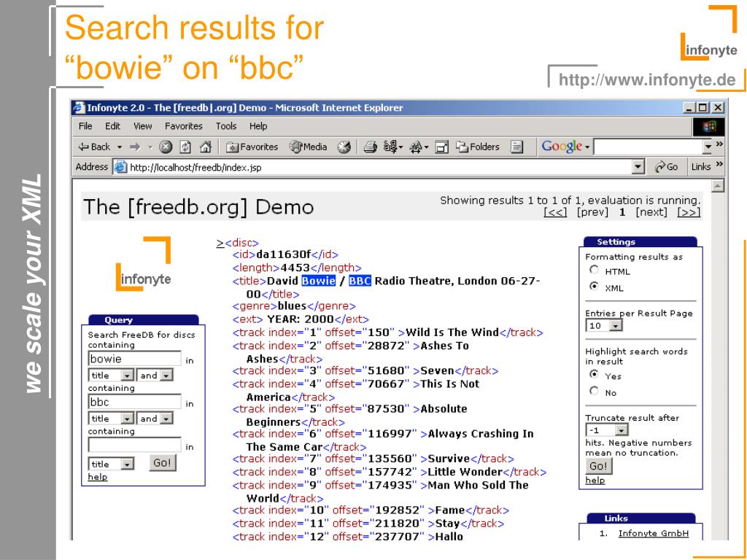Click the highlighted word BBC in the title

[360, 281]
